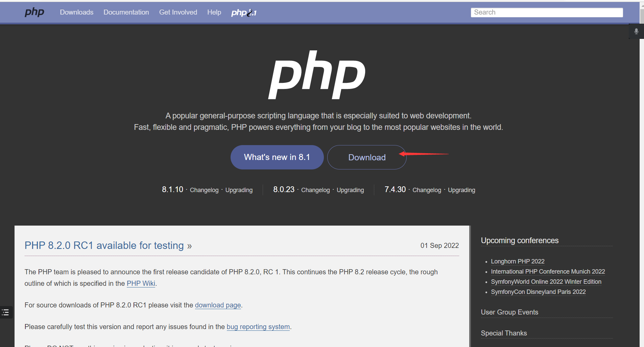Visit the bug reporting system link
Viewport: 644px width, 347px height.
click(258, 327)
